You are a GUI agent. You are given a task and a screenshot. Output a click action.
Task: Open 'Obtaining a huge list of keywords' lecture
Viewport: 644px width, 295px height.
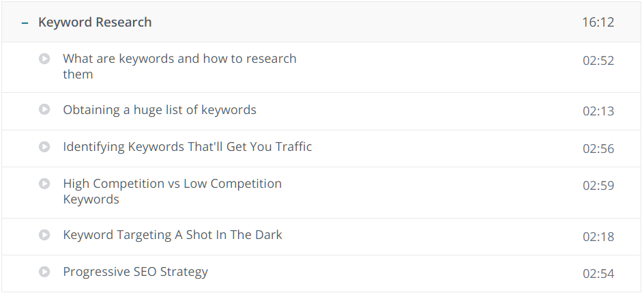[160, 110]
